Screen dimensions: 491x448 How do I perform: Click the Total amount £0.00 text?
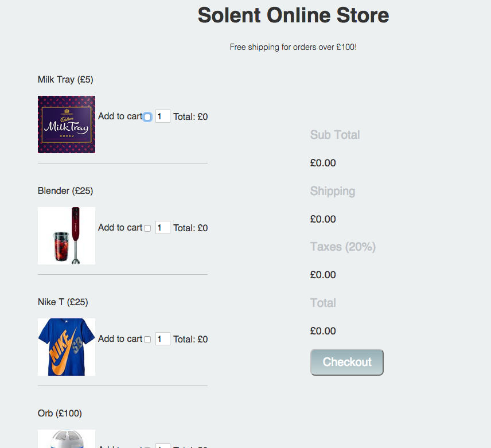322,330
